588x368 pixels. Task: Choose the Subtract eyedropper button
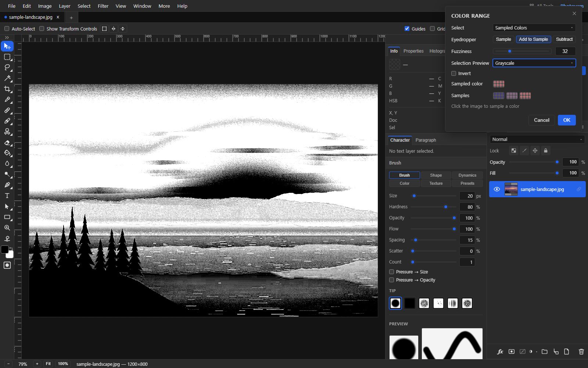(564, 39)
